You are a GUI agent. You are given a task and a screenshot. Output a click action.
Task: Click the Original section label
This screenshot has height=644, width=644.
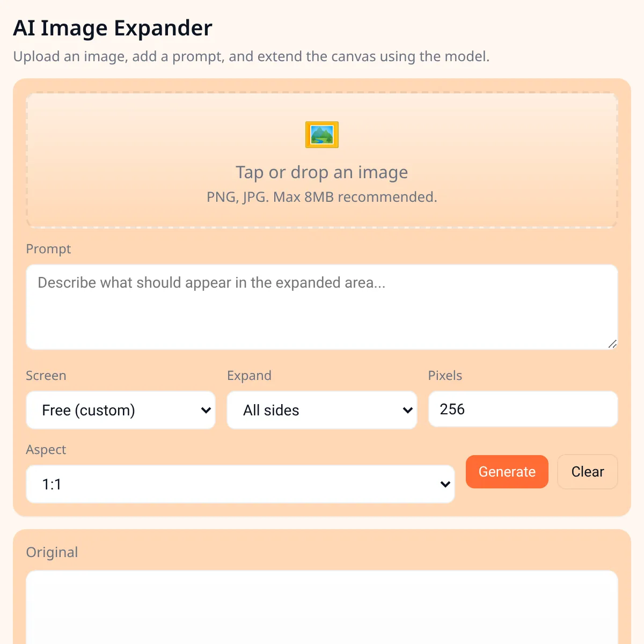pyautogui.click(x=52, y=552)
